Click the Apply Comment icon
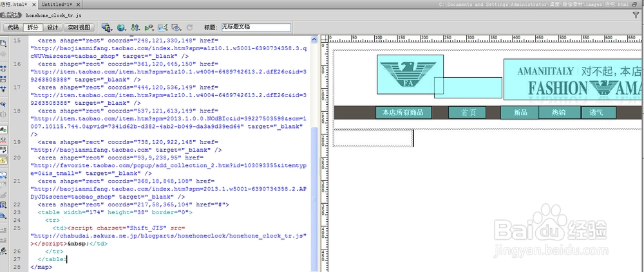Screen dimensions: 644x272 coord(4,174)
